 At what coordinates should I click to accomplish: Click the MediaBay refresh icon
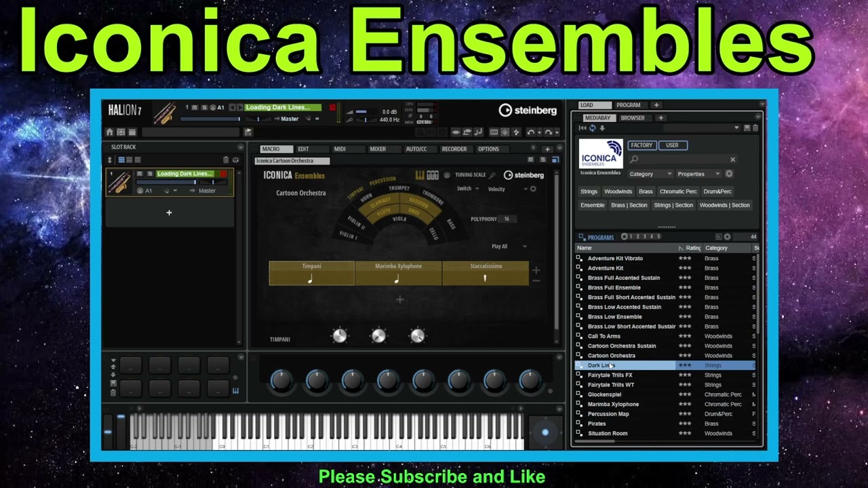(x=592, y=128)
